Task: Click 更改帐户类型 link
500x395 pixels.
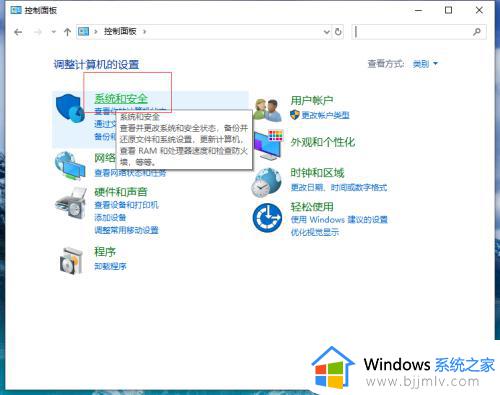Action: pyautogui.click(x=325, y=115)
